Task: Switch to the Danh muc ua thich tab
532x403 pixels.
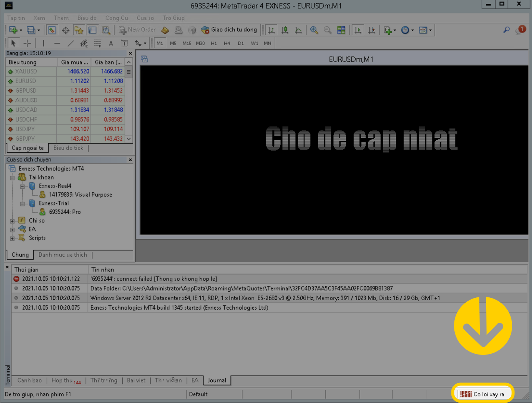Action: (x=63, y=255)
